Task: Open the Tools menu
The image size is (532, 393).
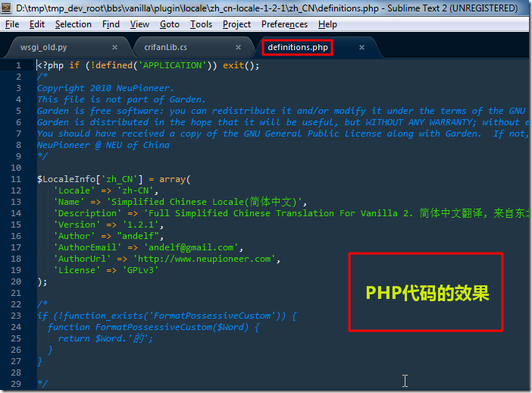Action: [201, 24]
